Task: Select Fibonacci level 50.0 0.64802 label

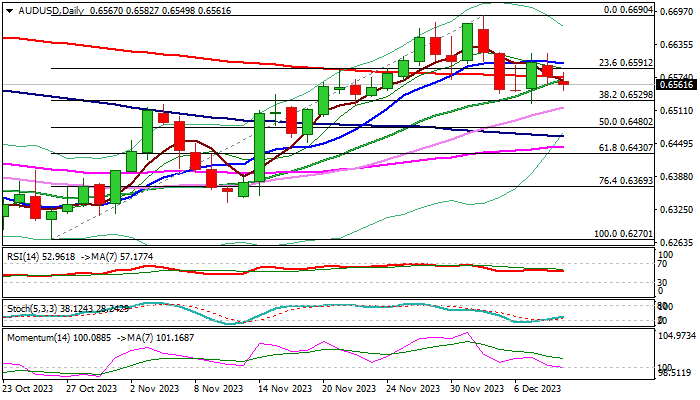Action: (626, 121)
